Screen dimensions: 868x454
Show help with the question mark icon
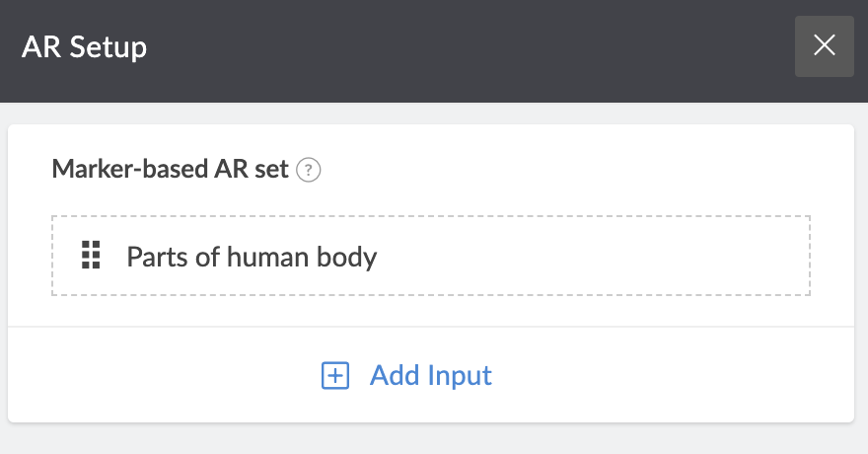[309, 170]
